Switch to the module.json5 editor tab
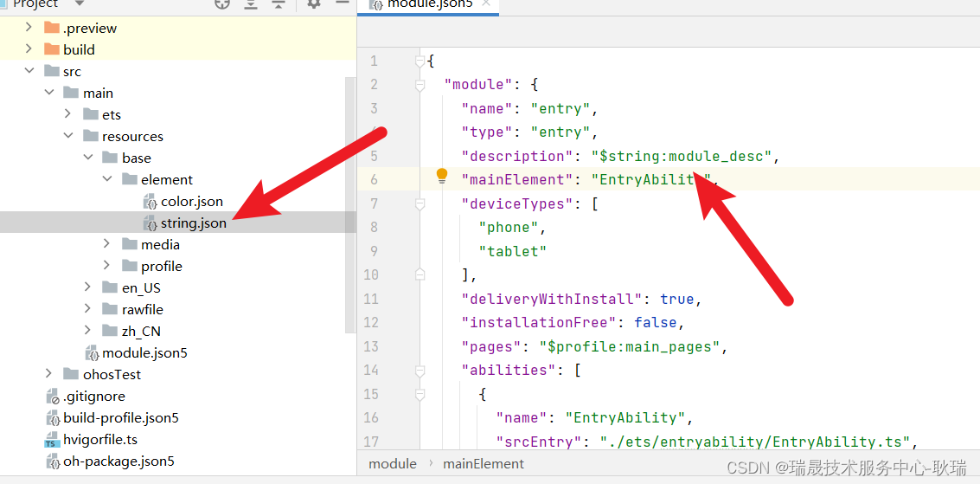 [429, 4]
